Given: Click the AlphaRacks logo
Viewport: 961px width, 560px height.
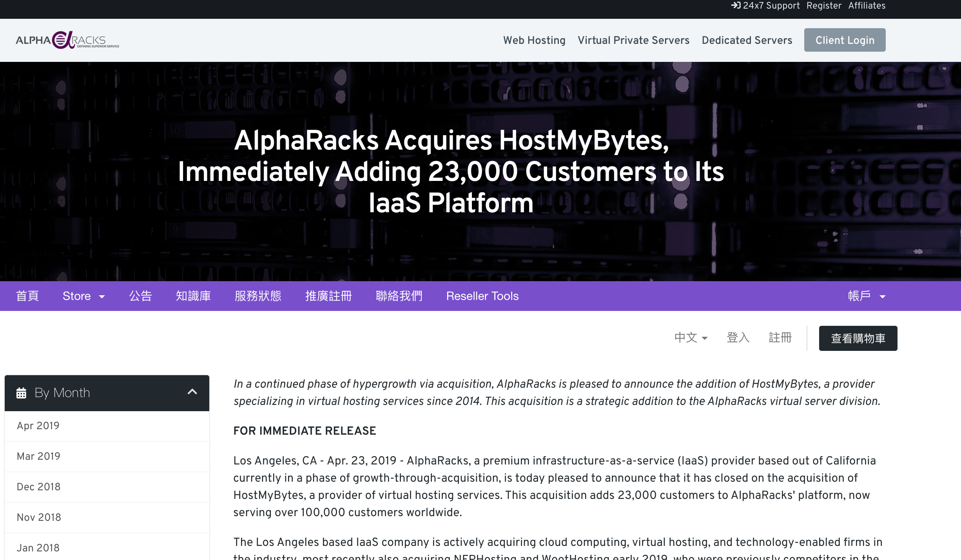Looking at the screenshot, I should coord(67,40).
